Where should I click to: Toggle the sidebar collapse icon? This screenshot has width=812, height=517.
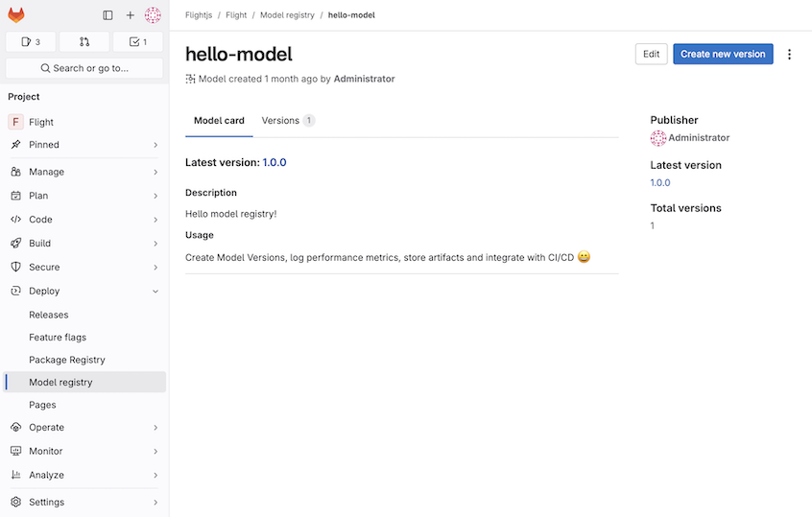107,15
